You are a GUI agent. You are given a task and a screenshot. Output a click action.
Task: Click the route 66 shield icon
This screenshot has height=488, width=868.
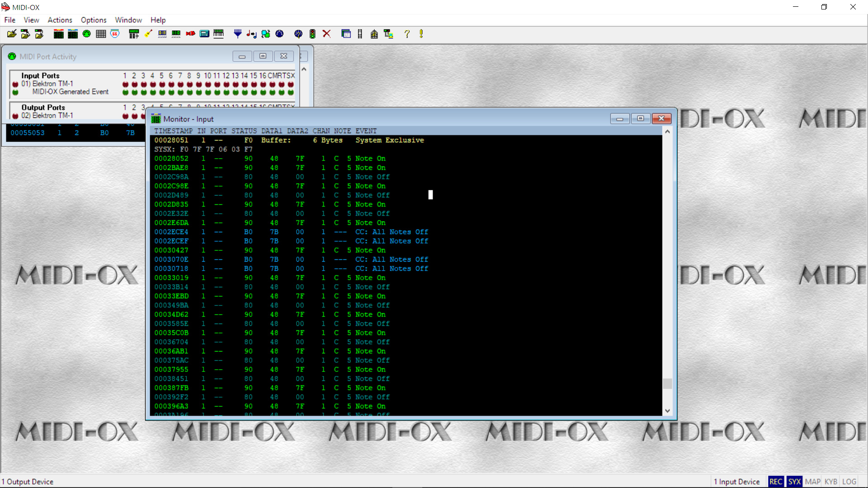[115, 34]
